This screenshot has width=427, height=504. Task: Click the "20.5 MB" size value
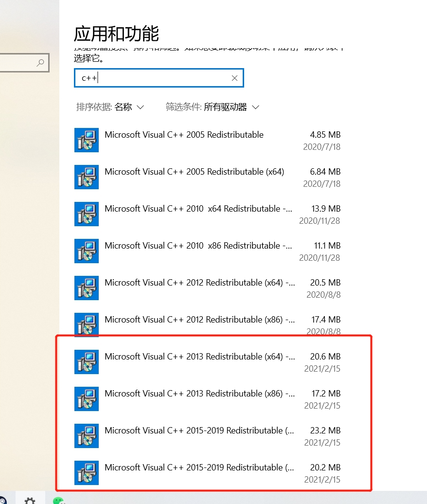point(325,283)
